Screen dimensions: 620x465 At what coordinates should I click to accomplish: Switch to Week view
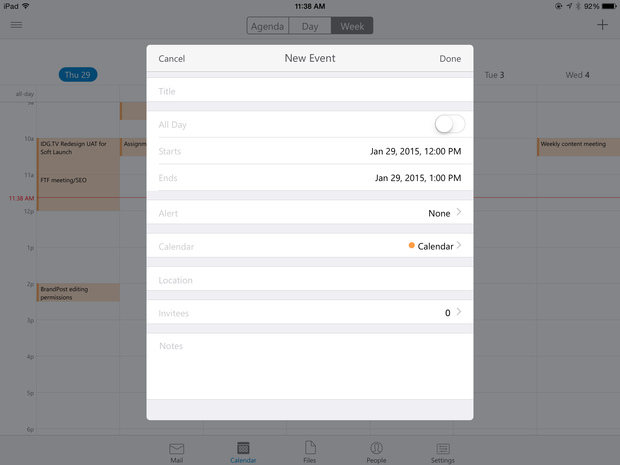click(x=352, y=26)
